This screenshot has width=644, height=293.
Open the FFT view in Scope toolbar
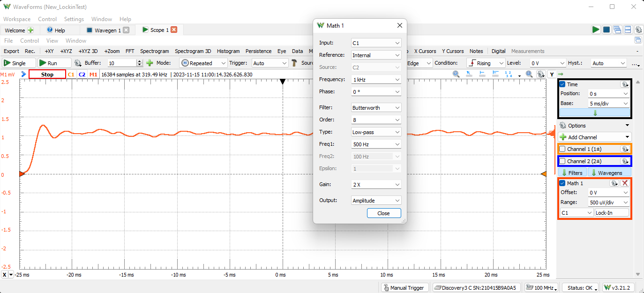click(130, 51)
